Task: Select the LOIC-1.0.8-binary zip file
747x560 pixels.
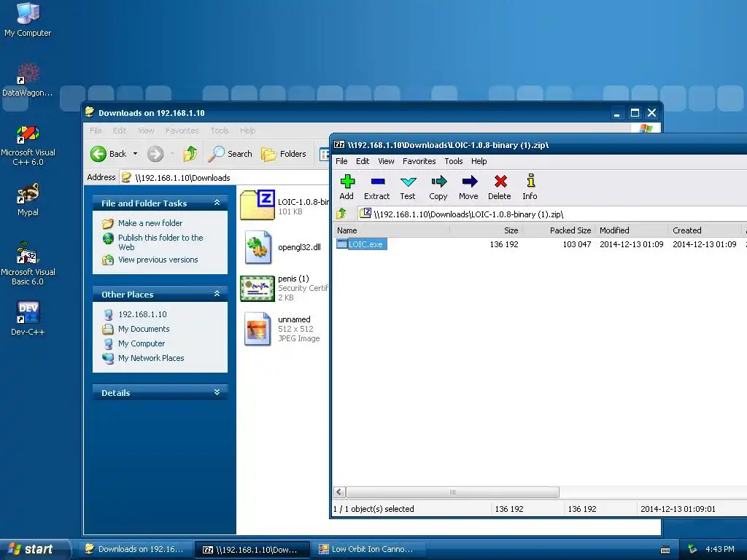Action: click(285, 206)
